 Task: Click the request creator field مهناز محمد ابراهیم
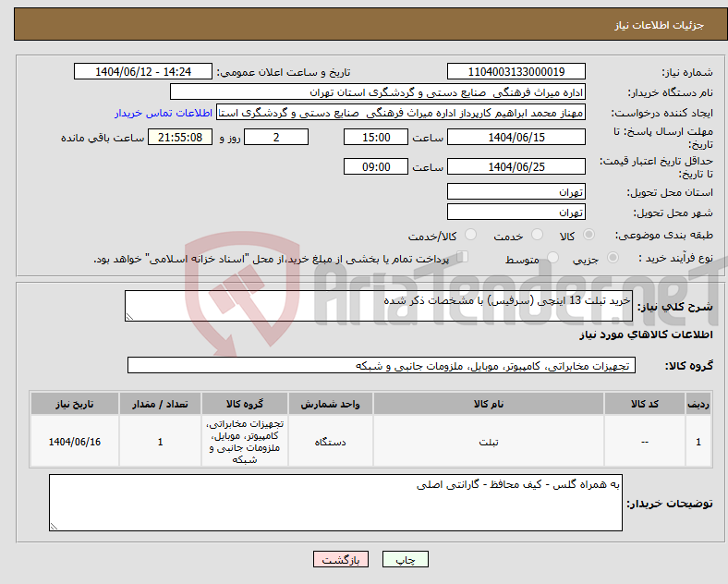coord(401,113)
